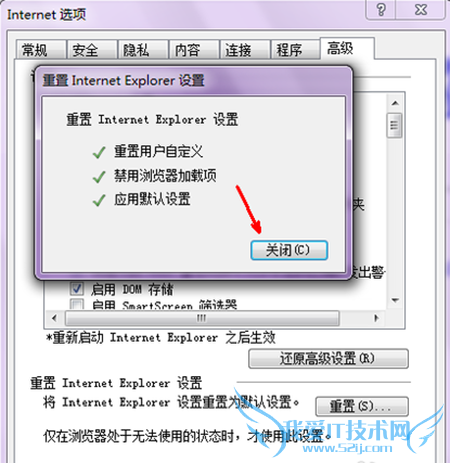Click the 关闭(C) button
This screenshot has height=463, width=450.
(289, 250)
